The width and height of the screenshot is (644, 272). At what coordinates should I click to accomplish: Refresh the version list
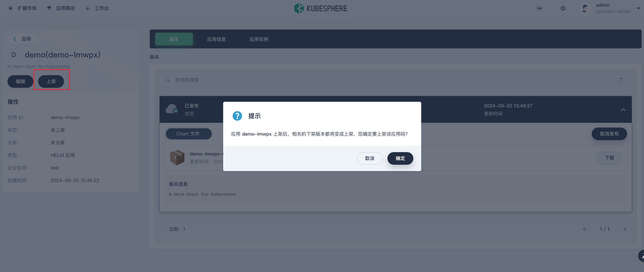[x=621, y=80]
